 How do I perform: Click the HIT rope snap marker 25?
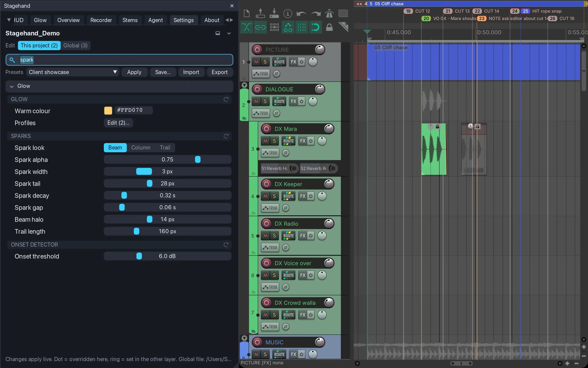pyautogui.click(x=525, y=11)
